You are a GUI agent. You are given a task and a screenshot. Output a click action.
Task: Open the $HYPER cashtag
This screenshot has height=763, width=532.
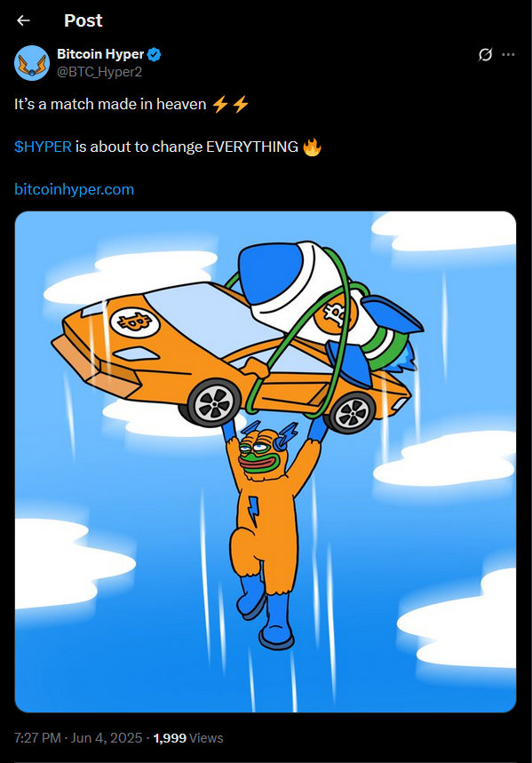point(43,147)
